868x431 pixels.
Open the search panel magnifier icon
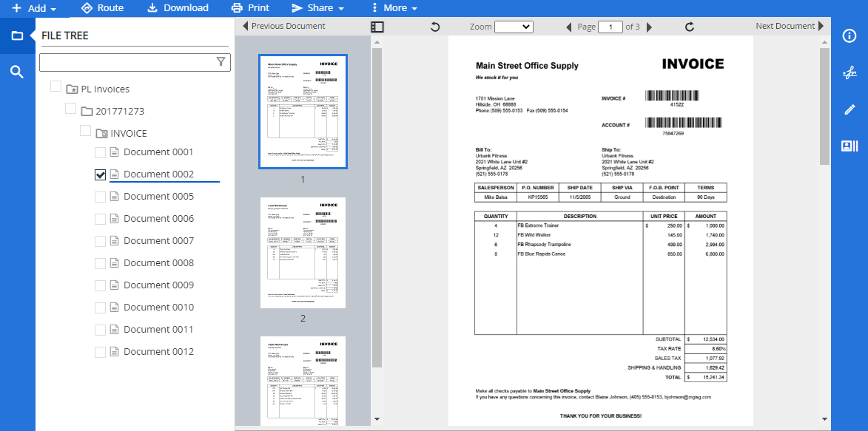[x=17, y=72]
